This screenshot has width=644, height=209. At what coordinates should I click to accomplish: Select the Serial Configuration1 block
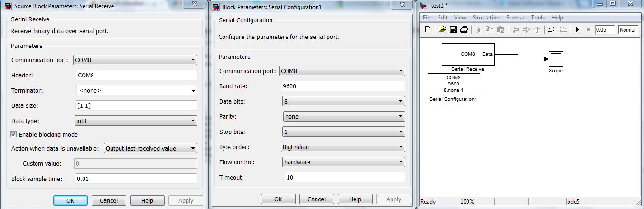pyautogui.click(x=454, y=84)
